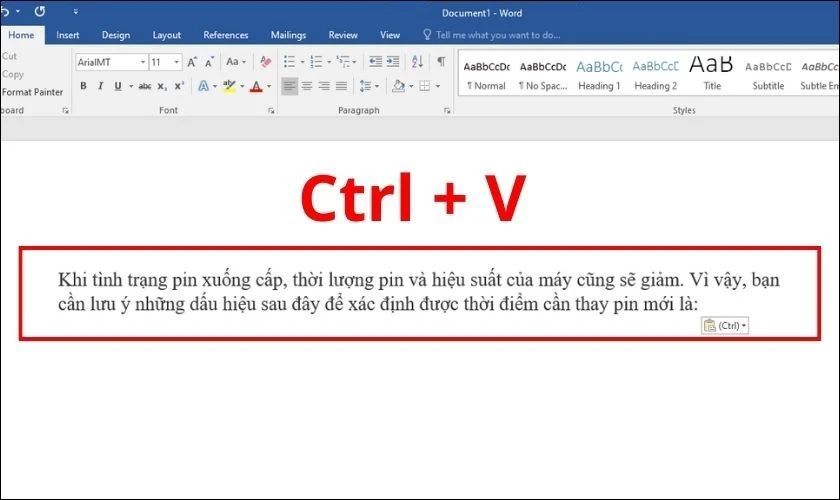
Task: Open highlight color dropdown arrow
Action: click(242, 86)
